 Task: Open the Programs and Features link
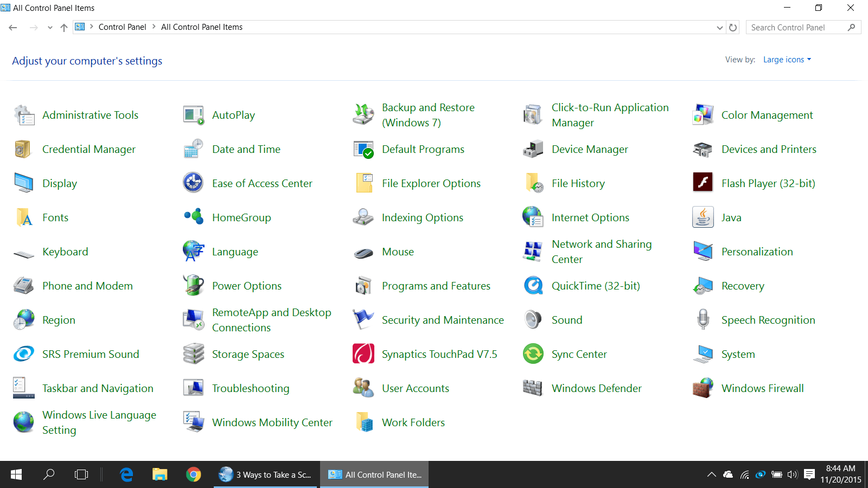pos(436,286)
